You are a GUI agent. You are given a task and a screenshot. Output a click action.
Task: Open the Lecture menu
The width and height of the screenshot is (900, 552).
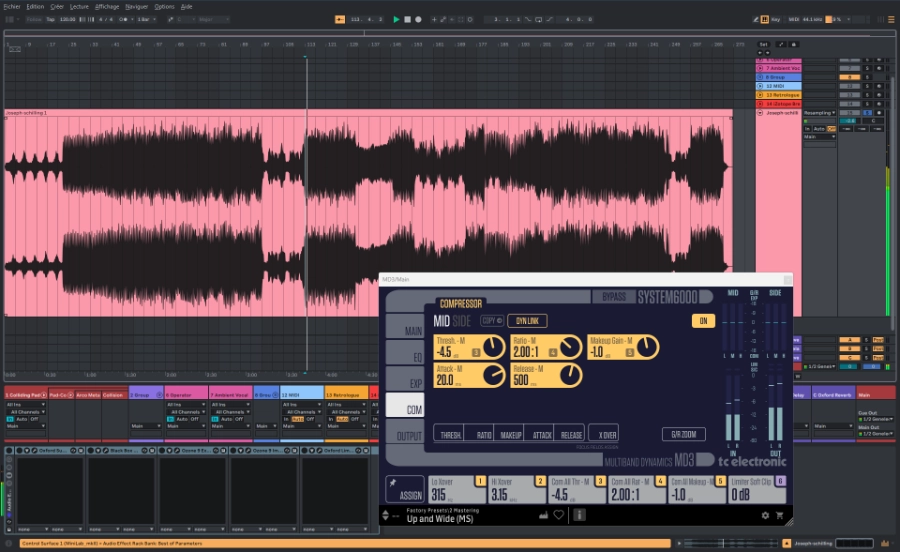coord(79,6)
